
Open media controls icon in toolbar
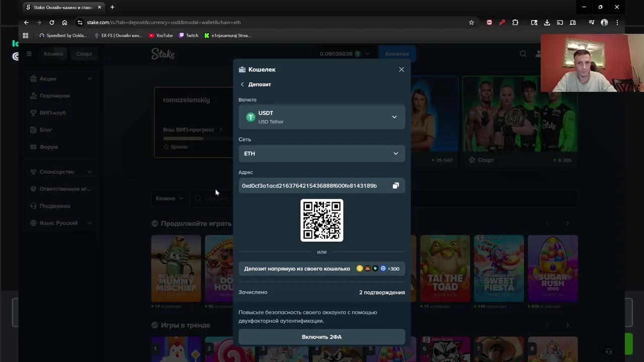[592, 23]
